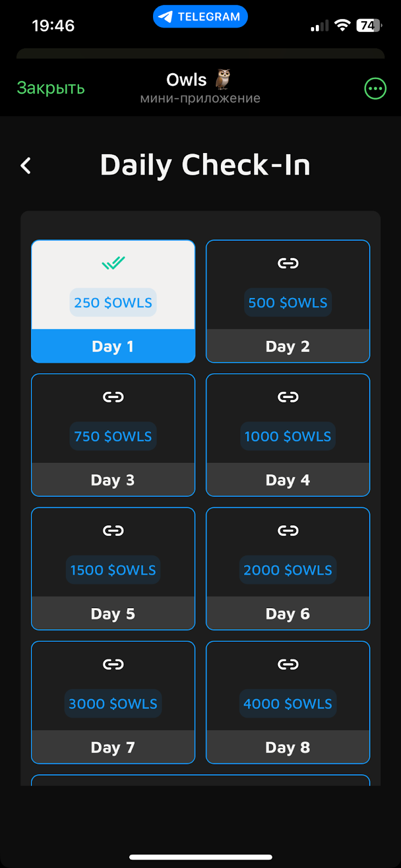Click the green double-check mark on Day 1
The image size is (401, 868).
[x=113, y=263]
